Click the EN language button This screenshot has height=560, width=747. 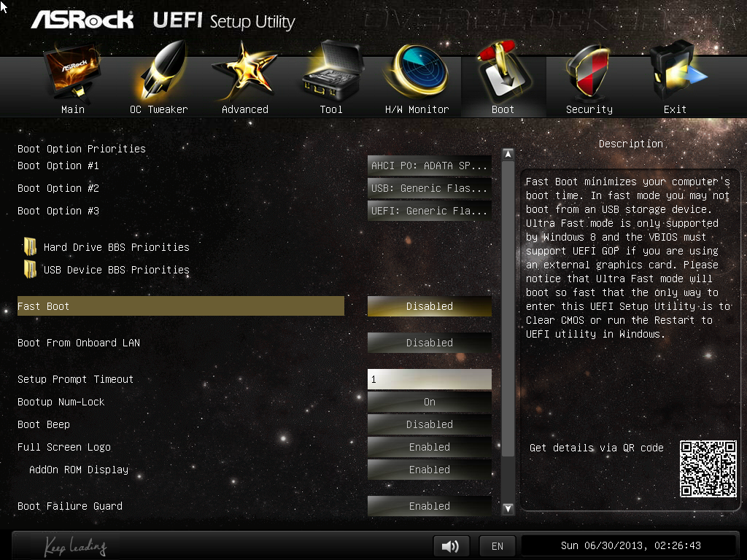(498, 546)
